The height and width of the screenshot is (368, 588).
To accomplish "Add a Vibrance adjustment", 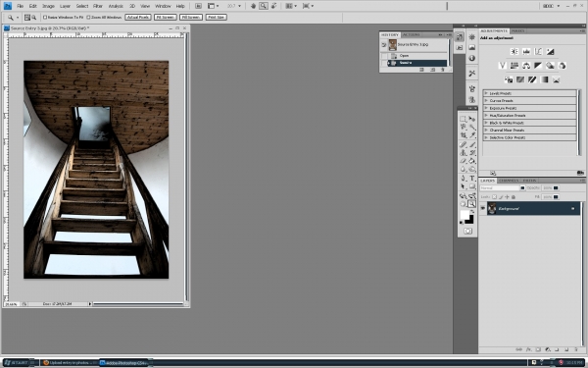I will pyautogui.click(x=503, y=66).
